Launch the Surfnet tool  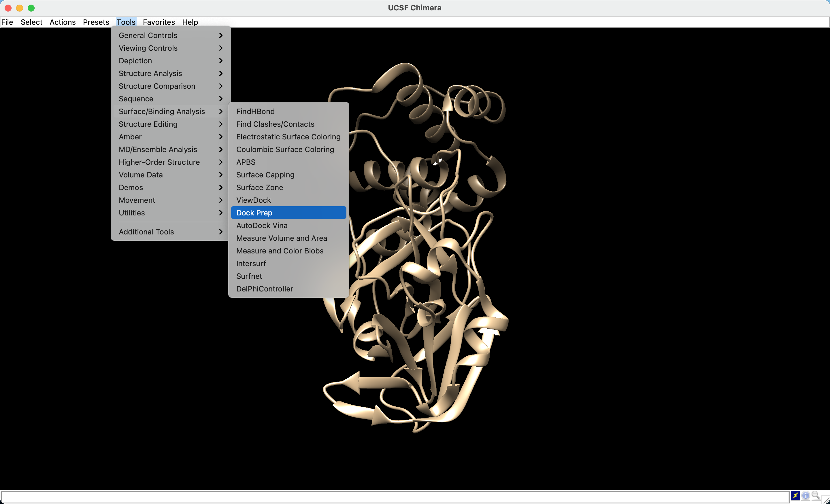[289, 276]
